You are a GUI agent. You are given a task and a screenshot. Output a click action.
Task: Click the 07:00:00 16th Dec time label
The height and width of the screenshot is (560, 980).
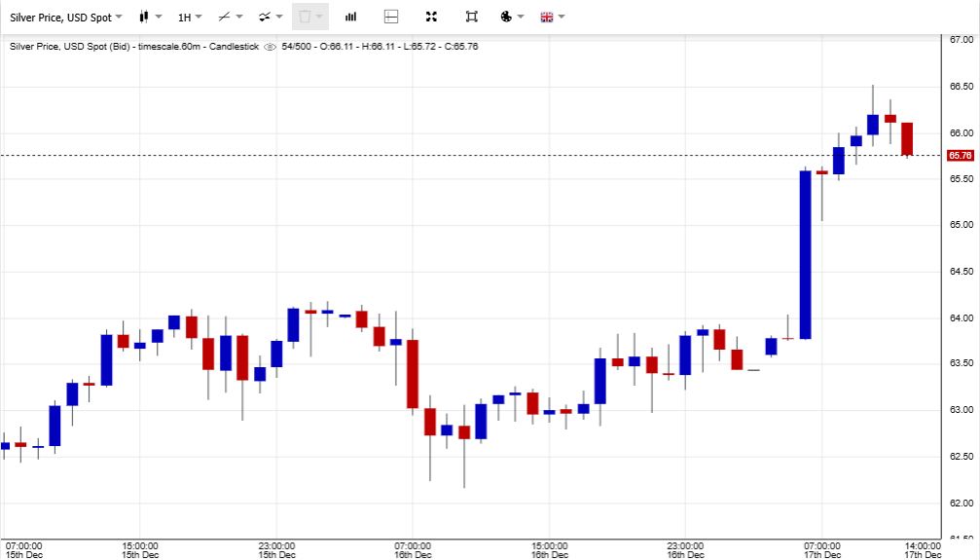[x=413, y=550]
